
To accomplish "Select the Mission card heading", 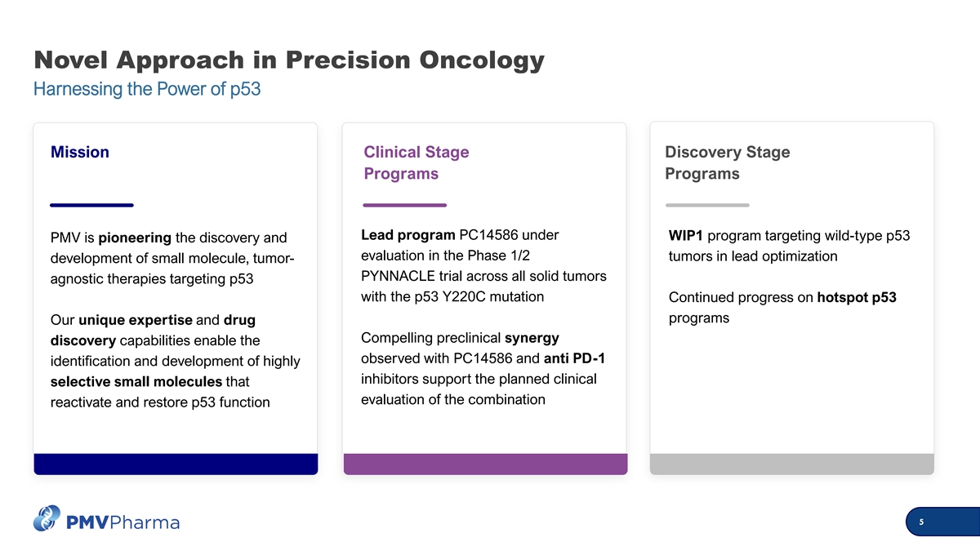I will point(80,152).
